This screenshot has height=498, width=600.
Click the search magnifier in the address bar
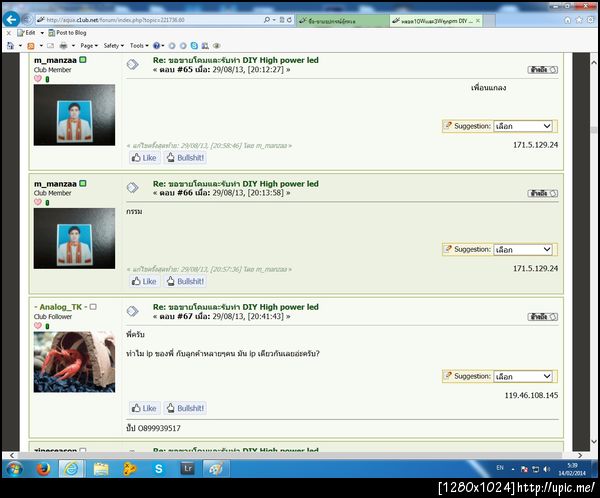point(267,20)
